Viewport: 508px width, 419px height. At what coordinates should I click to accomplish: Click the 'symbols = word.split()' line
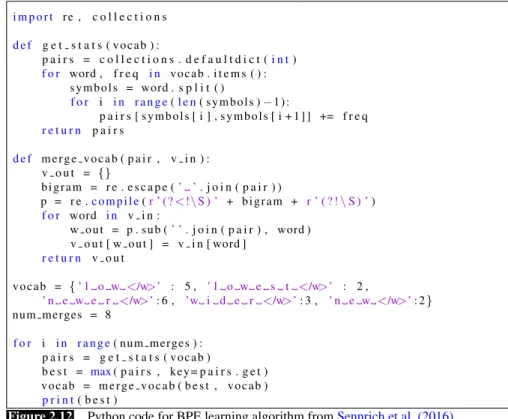pyautogui.click(x=147, y=88)
